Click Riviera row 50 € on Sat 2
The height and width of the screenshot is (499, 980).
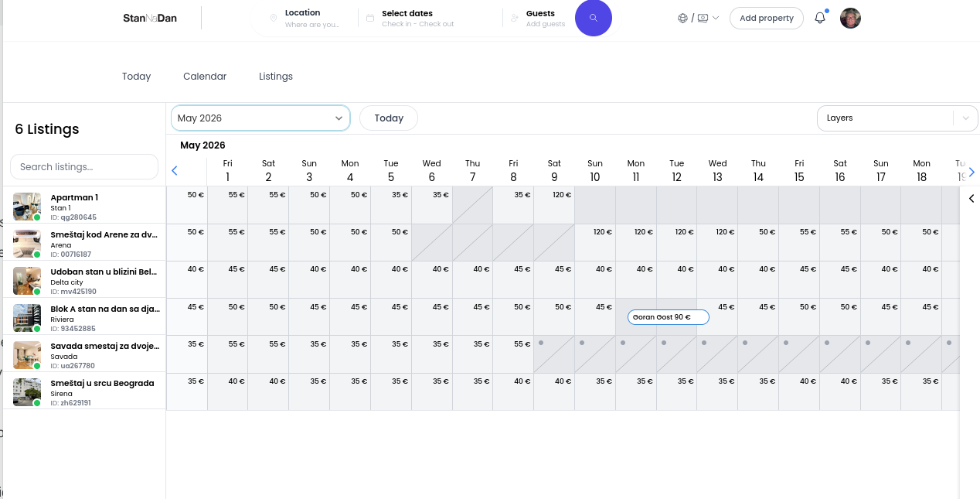[x=268, y=316]
